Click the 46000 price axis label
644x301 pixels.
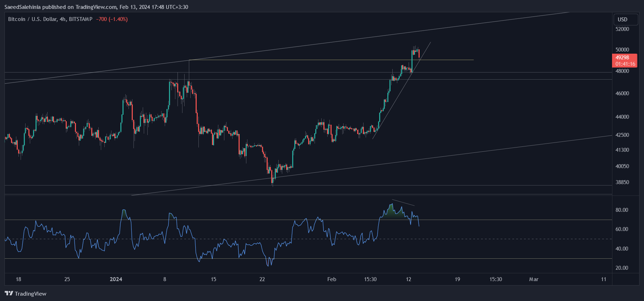(x=622, y=93)
